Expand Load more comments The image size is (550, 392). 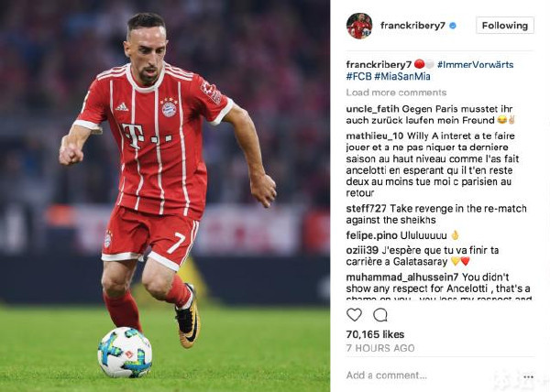pos(396,93)
